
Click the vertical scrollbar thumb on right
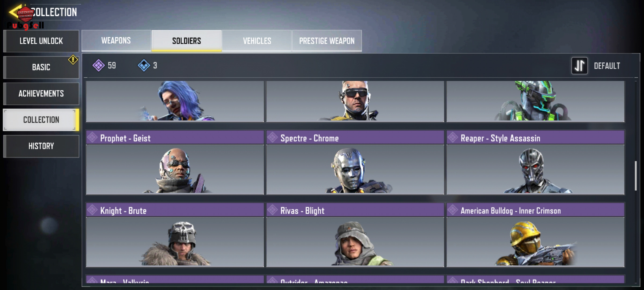coord(635,176)
